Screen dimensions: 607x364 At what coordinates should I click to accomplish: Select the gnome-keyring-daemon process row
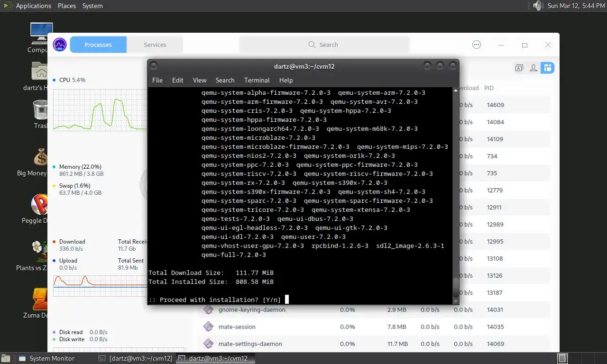click(375, 309)
